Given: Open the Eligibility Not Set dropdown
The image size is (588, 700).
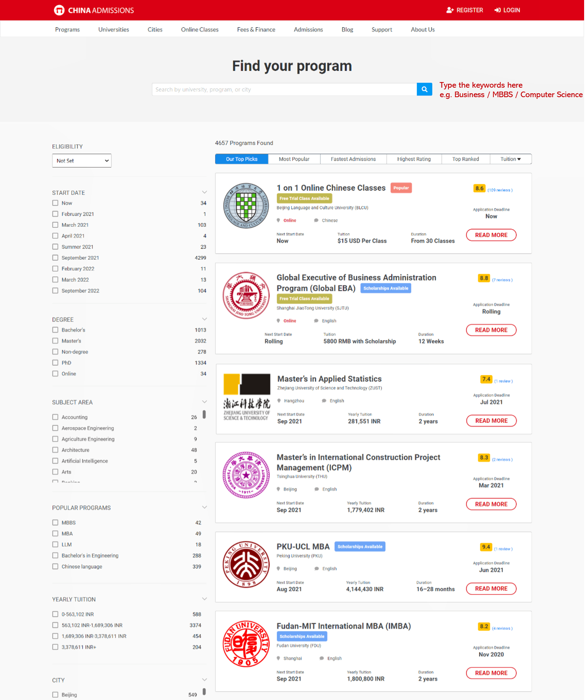Looking at the screenshot, I should (x=82, y=161).
